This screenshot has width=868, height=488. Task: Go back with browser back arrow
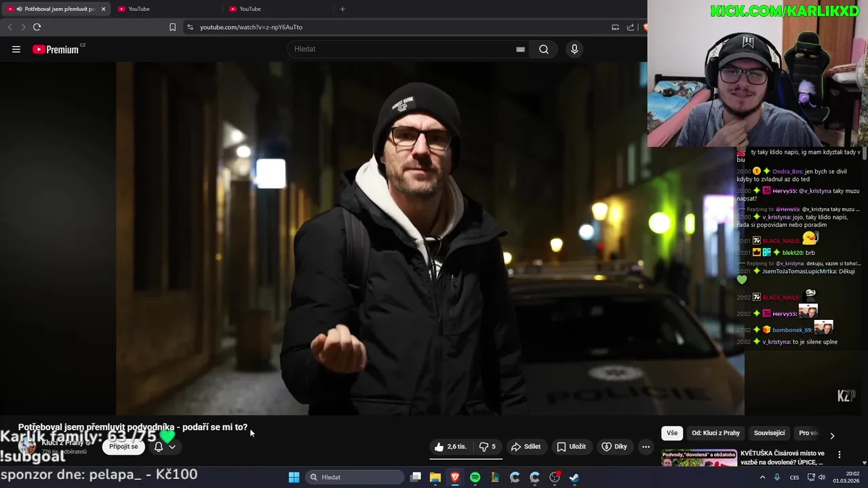[9, 27]
